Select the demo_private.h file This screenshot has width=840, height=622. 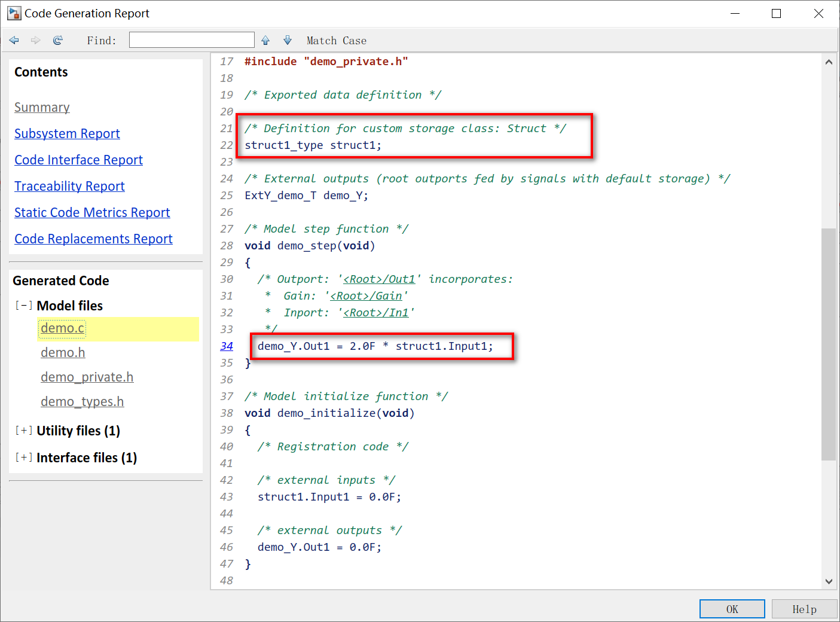click(87, 377)
